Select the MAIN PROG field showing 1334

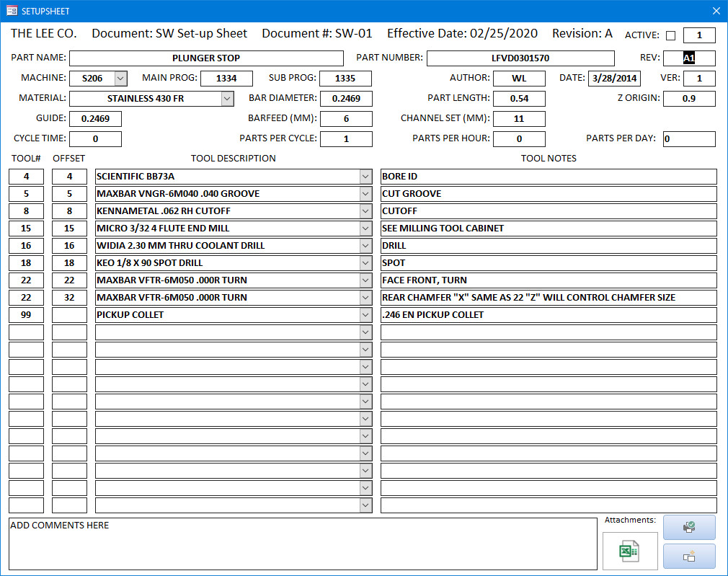click(x=226, y=79)
